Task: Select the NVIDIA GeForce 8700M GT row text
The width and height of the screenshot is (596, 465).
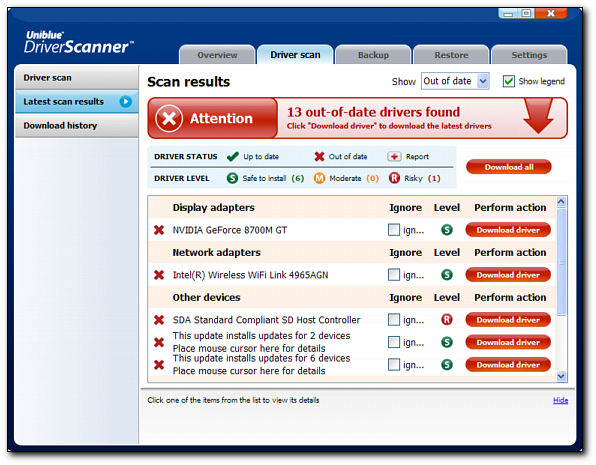Action: [x=230, y=230]
